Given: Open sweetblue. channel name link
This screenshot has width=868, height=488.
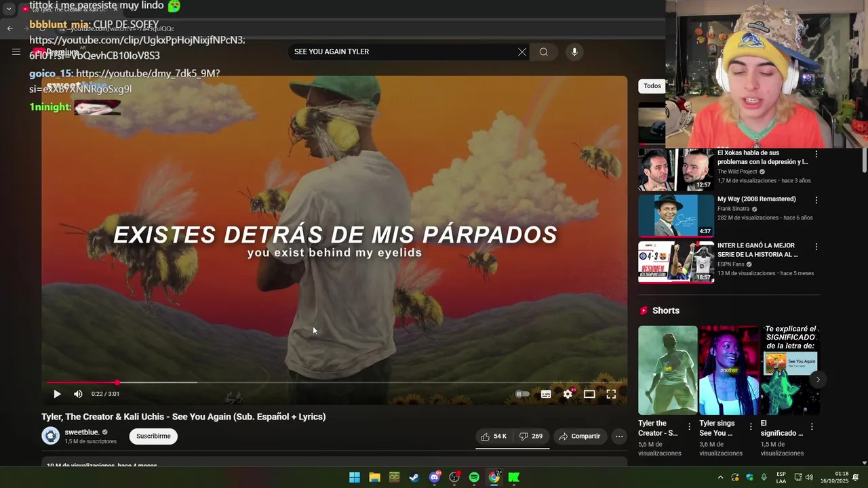Looking at the screenshot, I should 82,432.
